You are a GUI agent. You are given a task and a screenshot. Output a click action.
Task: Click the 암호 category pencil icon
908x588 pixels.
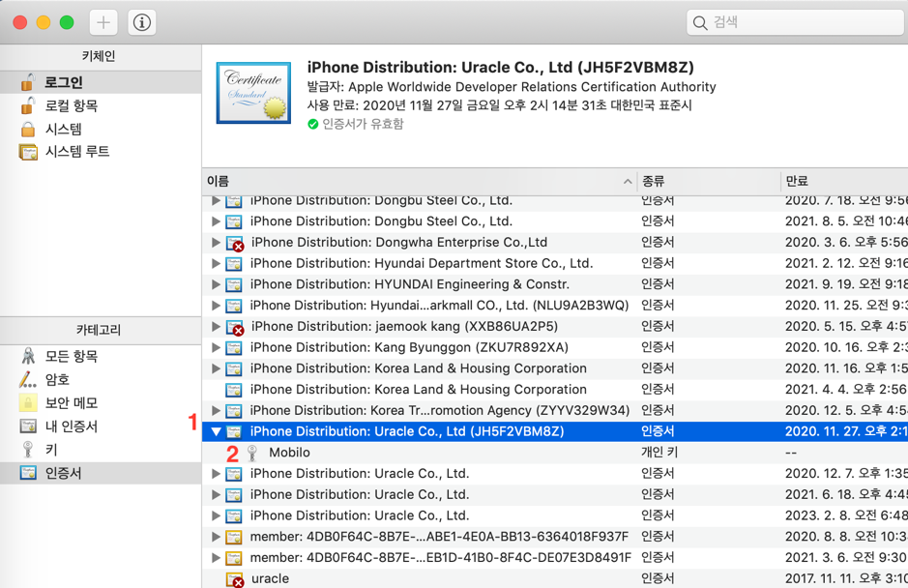point(28,379)
